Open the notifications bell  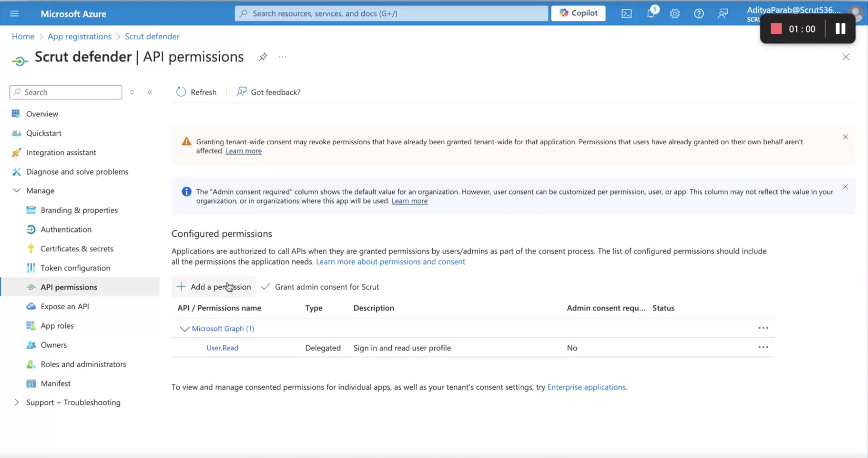point(651,14)
